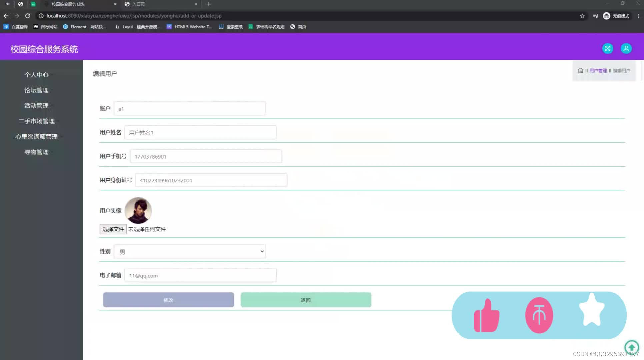The height and width of the screenshot is (360, 644).
Task: Click the 校园综合服务系统 header title
Action: [x=44, y=49]
